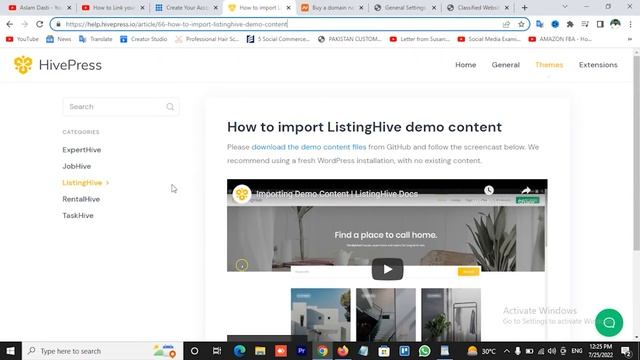
Task: Click the Importing Demo Content video title
Action: (337, 194)
